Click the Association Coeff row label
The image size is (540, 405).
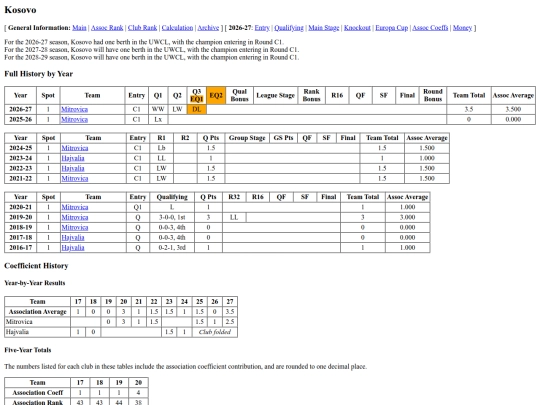[x=38, y=393]
